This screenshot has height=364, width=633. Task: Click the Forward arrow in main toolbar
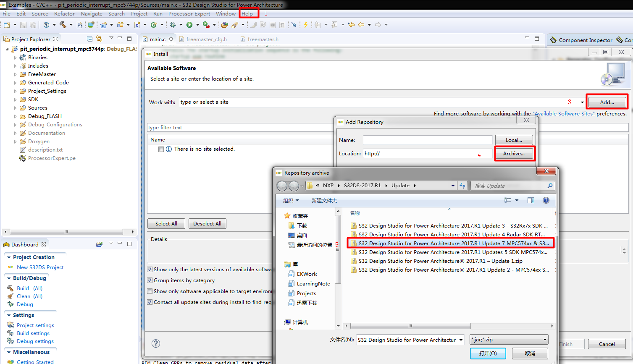click(378, 25)
